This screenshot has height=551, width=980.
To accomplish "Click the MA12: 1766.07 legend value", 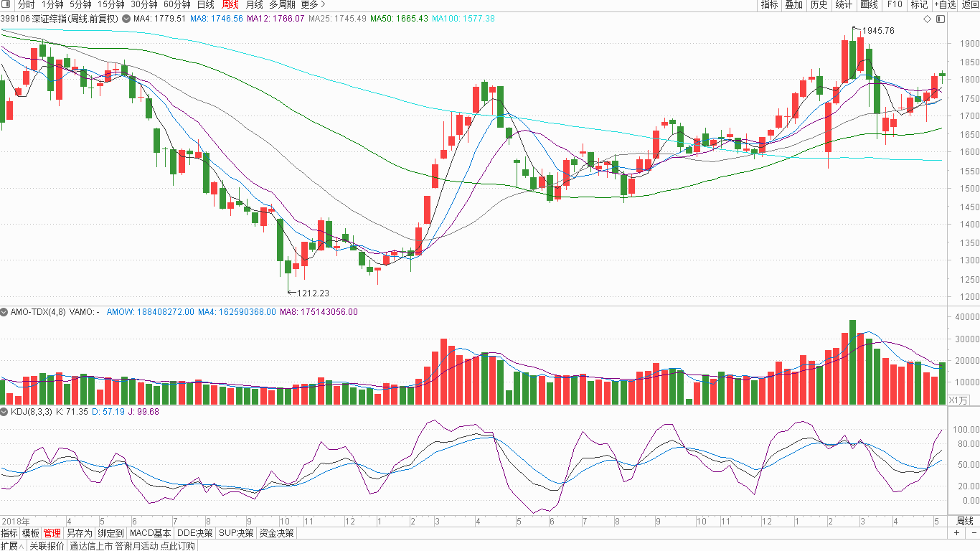I will (275, 19).
